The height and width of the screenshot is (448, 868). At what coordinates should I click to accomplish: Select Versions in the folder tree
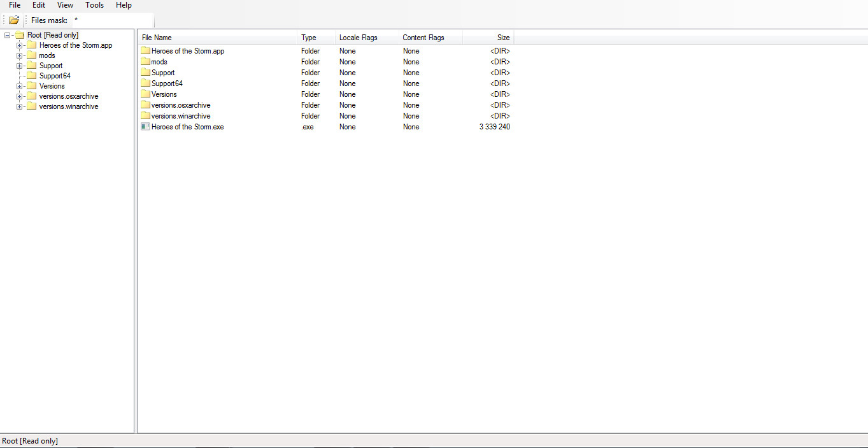point(52,86)
